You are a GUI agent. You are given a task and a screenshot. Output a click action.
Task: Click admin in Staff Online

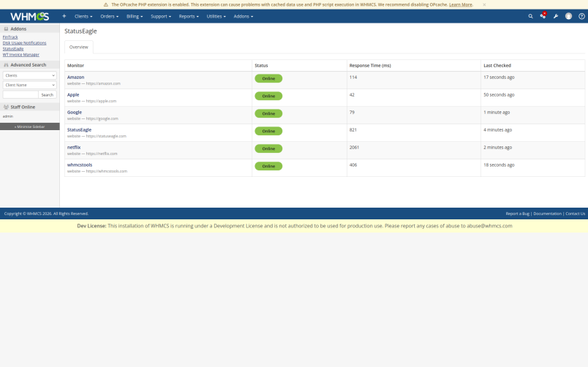(8, 116)
